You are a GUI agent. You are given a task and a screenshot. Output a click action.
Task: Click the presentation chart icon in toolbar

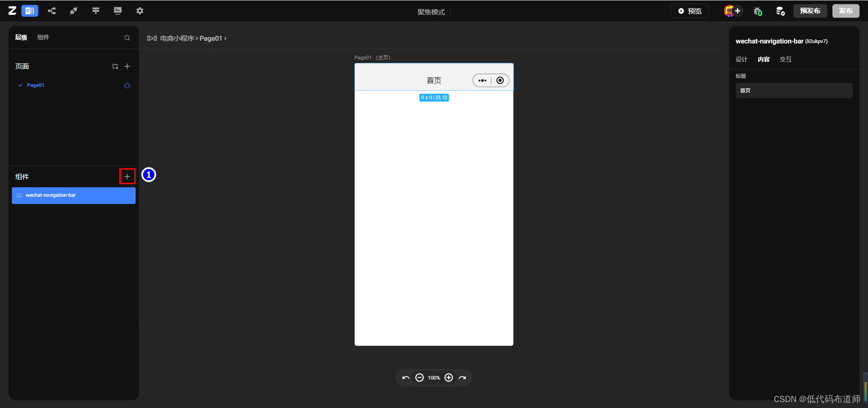click(x=118, y=11)
